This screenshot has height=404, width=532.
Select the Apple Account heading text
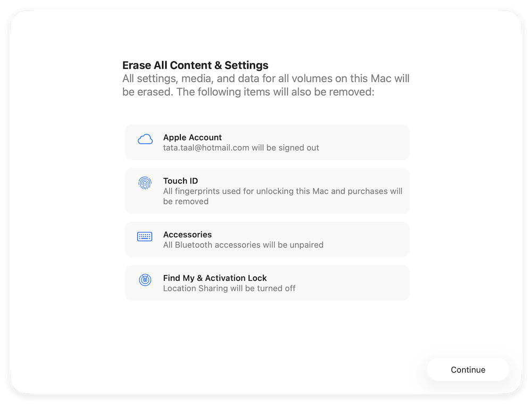192,137
